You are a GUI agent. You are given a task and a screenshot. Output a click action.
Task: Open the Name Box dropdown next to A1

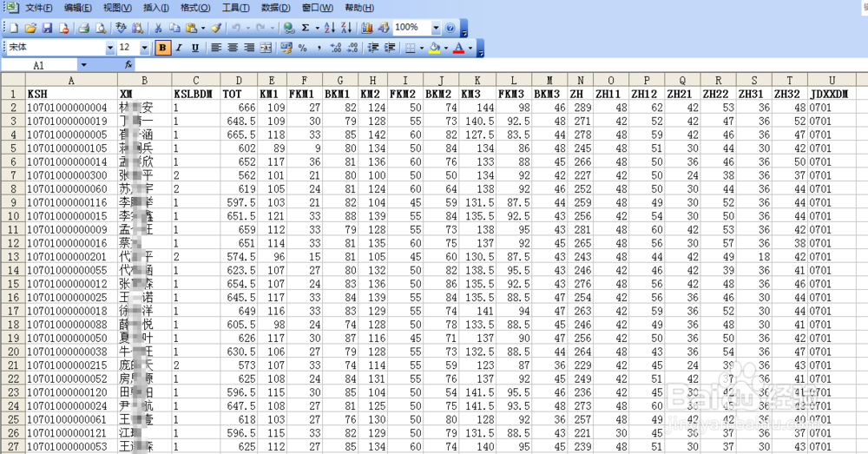83,65
